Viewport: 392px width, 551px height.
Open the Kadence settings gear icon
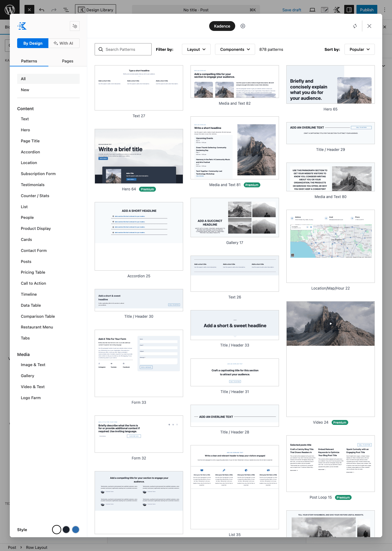pyautogui.click(x=75, y=26)
